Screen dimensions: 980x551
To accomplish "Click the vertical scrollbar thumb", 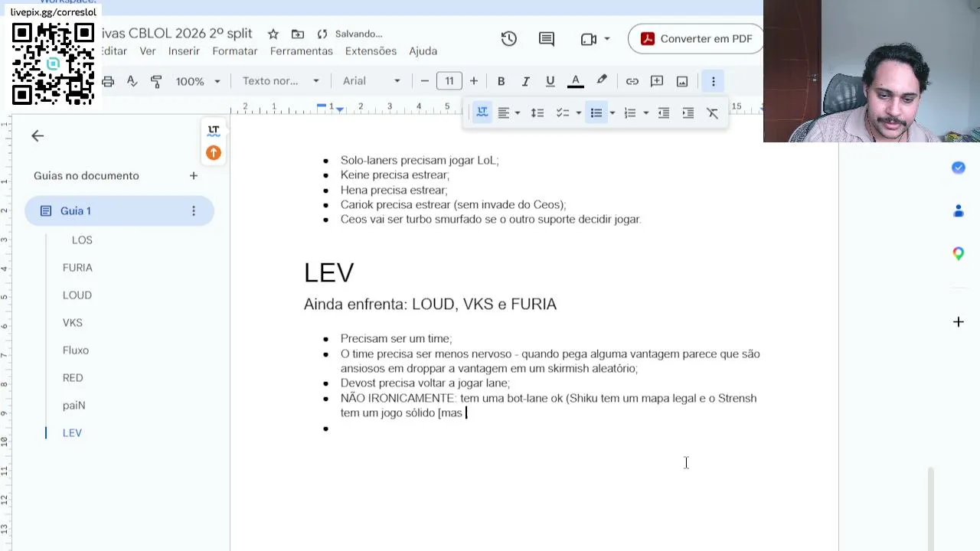I will click(x=931, y=509).
